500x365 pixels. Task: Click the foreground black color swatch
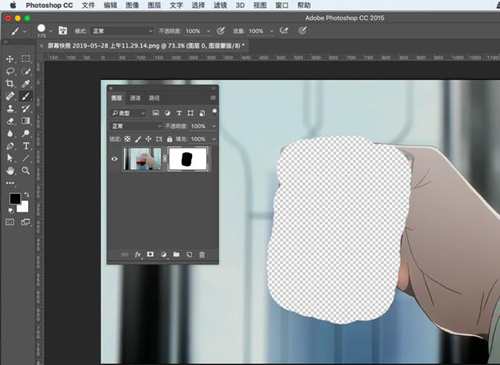pyautogui.click(x=15, y=199)
